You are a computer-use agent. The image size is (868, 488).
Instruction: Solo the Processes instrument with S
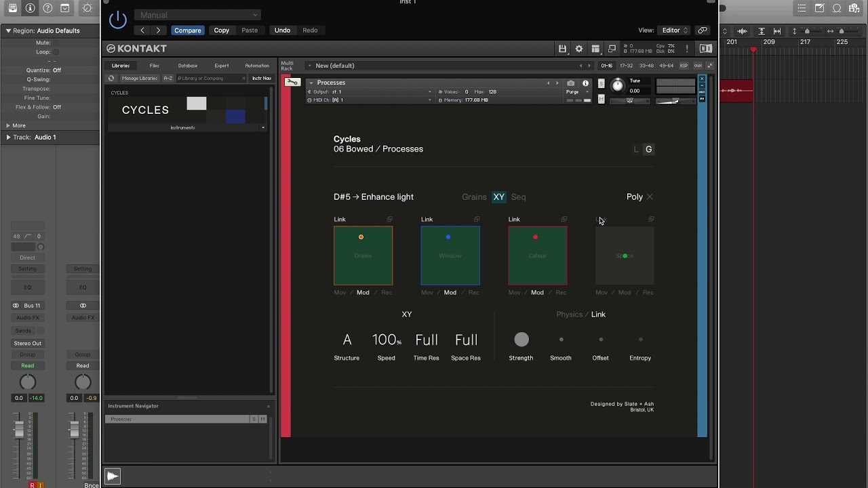(x=601, y=83)
